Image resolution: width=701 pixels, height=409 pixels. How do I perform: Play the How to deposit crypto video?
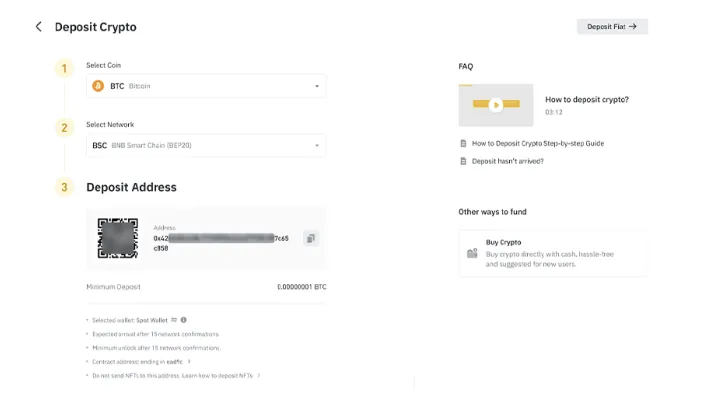tap(495, 104)
